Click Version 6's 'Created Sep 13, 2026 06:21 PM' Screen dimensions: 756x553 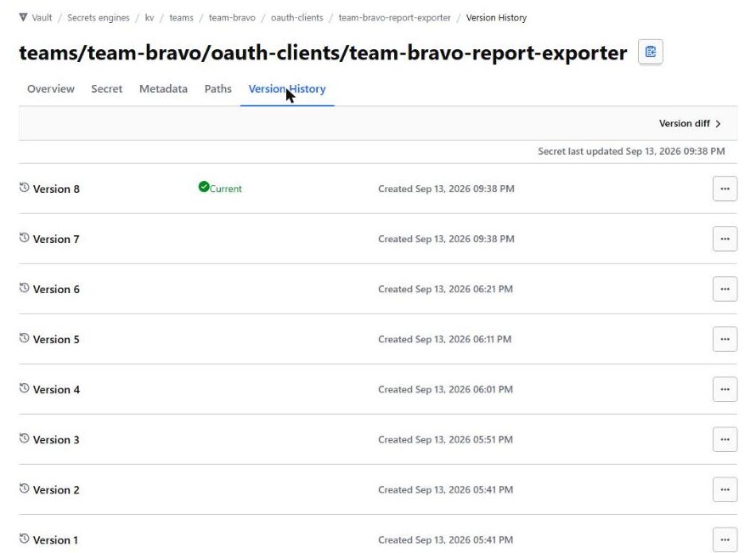(445, 289)
